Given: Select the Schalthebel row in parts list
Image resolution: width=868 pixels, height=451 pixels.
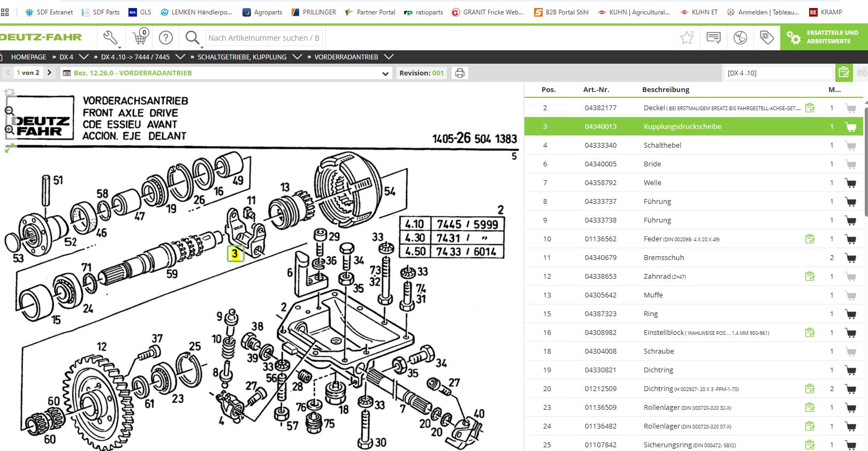Looking at the screenshot, I should 662,146.
